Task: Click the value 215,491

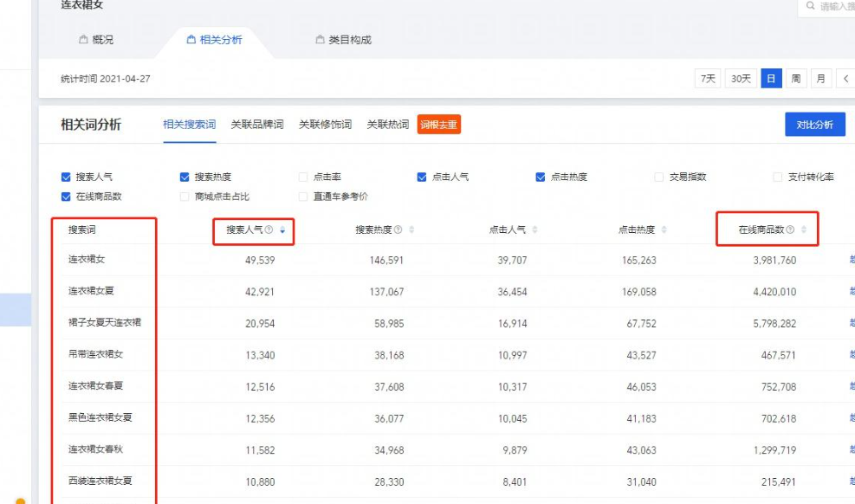Action: point(779,481)
